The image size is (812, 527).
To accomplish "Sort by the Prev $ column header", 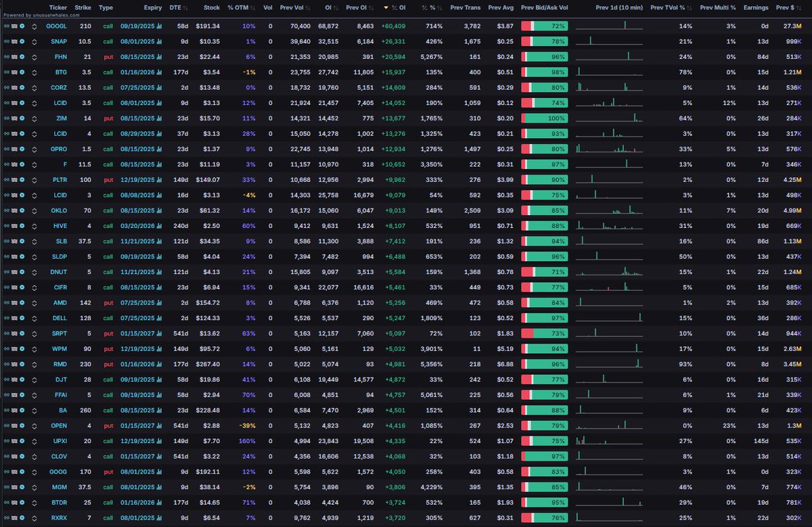I will click(x=789, y=7).
